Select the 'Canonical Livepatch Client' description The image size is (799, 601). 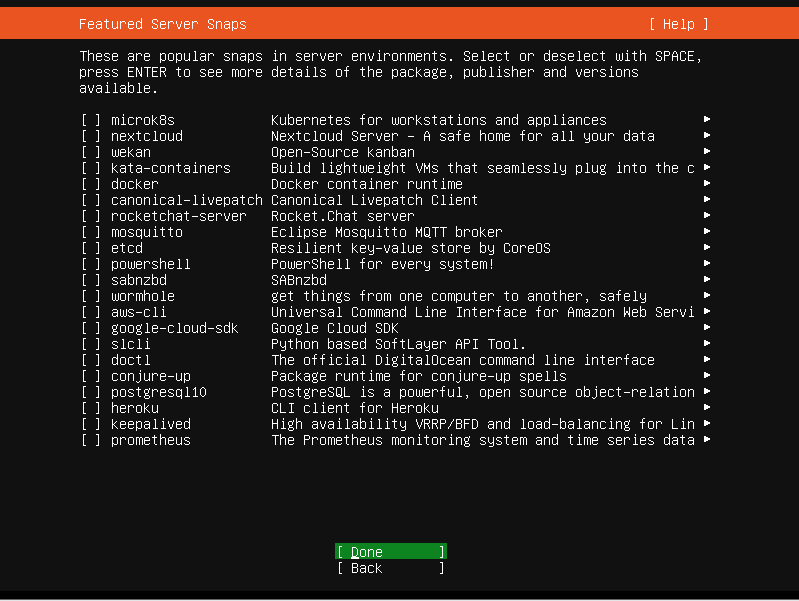pyautogui.click(x=375, y=200)
